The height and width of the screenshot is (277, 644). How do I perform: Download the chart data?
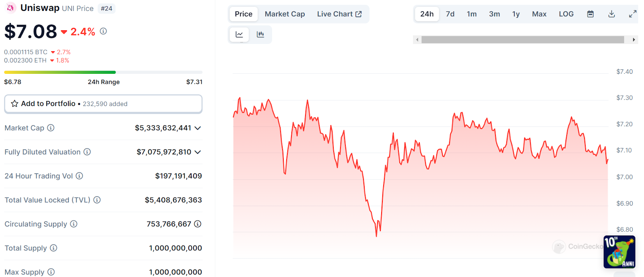[611, 14]
